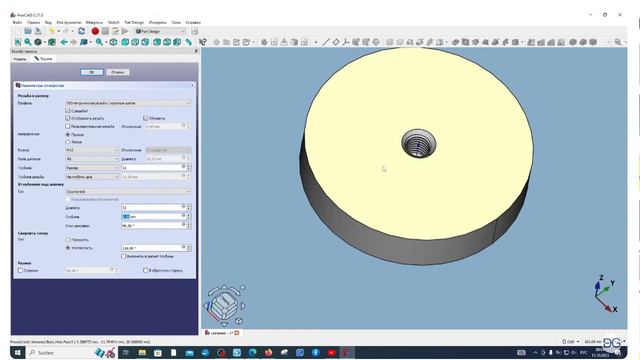
Task: Click the Hole tool icon
Action: (465, 42)
